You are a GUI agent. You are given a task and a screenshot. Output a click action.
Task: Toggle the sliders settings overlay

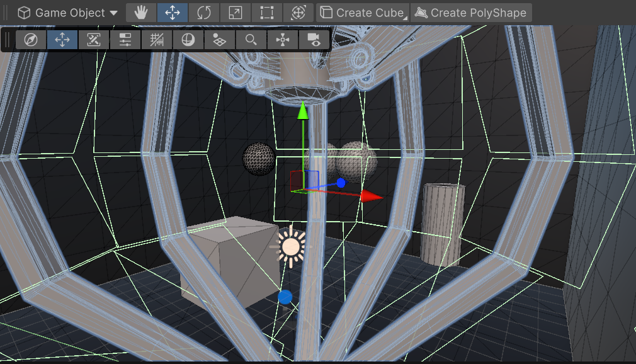125,40
